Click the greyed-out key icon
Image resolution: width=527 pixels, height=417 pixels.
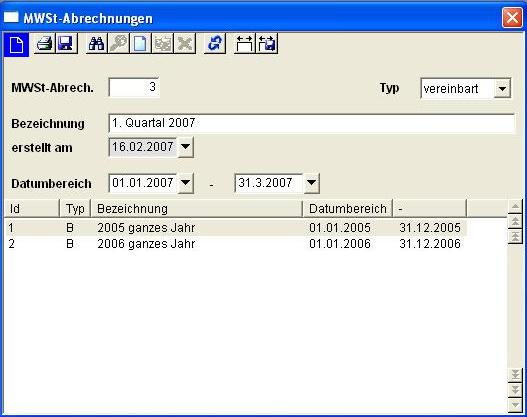[x=118, y=43]
